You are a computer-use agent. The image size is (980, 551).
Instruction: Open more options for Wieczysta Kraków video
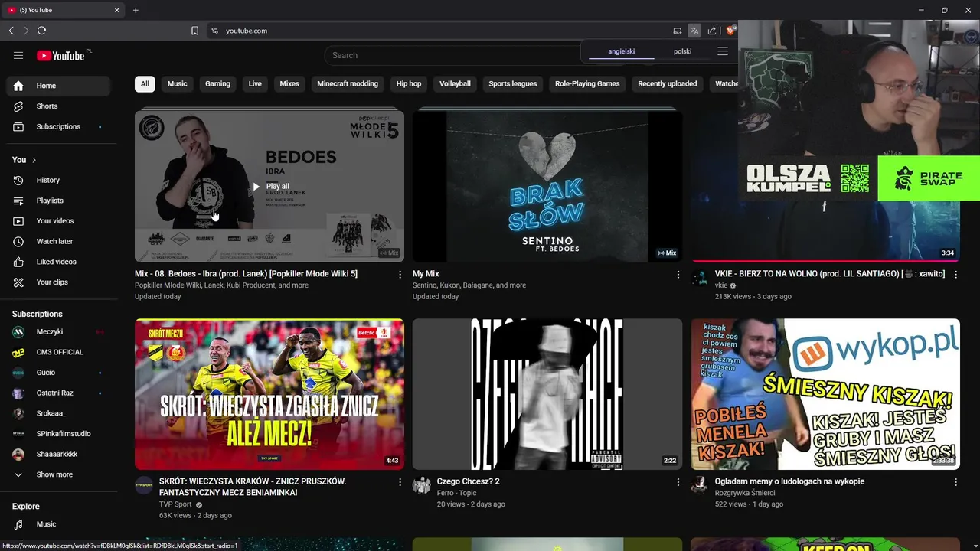(400, 482)
